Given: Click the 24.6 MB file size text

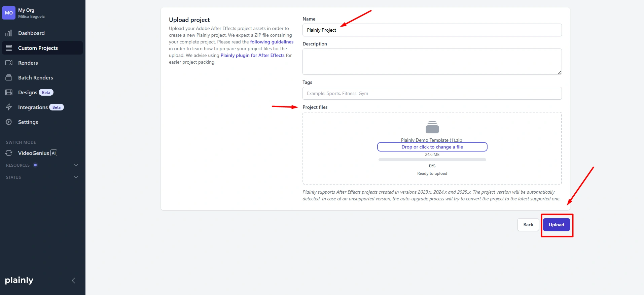Looking at the screenshot, I should click(x=432, y=155).
